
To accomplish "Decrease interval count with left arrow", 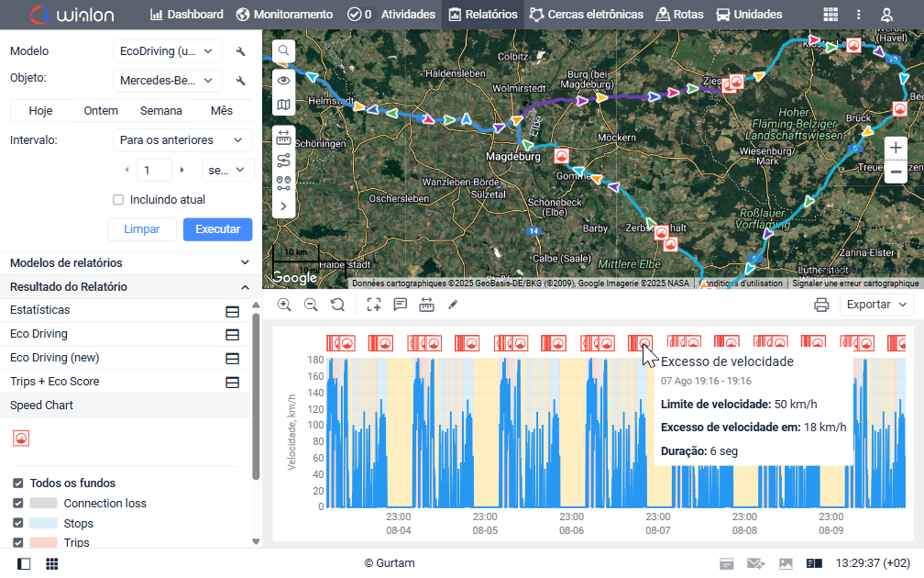I will (x=126, y=170).
